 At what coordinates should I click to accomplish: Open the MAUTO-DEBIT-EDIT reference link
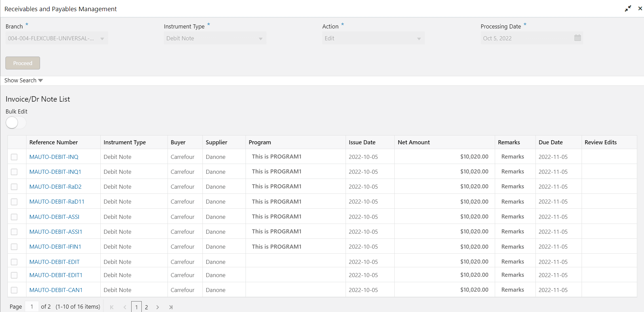coord(55,262)
